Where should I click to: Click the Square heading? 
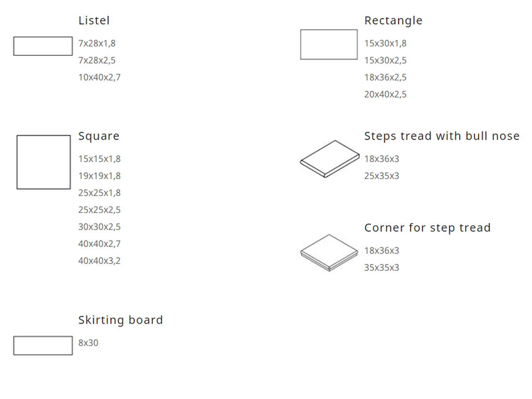point(99,136)
